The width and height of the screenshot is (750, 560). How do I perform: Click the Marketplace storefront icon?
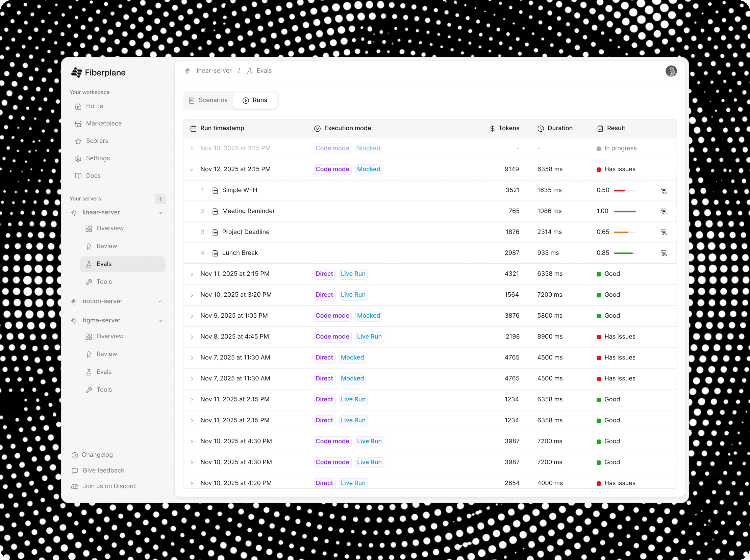coord(78,124)
